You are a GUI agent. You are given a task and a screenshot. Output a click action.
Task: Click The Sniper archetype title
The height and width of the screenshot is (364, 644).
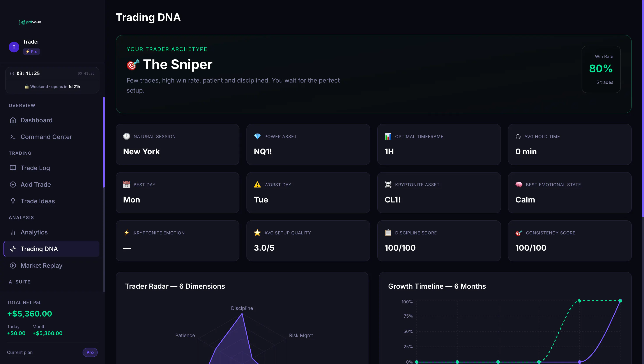click(x=178, y=65)
